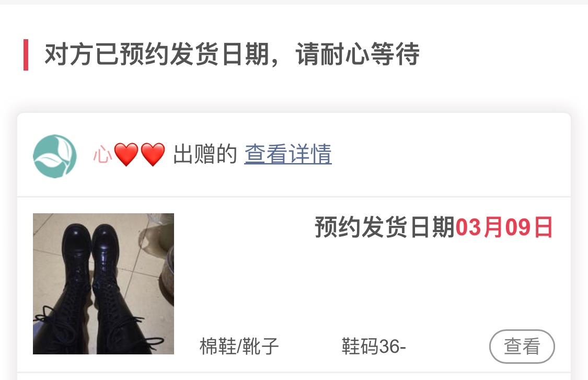This screenshot has height=380, width=588.
Task: Select the red 03月09日 date
Action: point(504,227)
